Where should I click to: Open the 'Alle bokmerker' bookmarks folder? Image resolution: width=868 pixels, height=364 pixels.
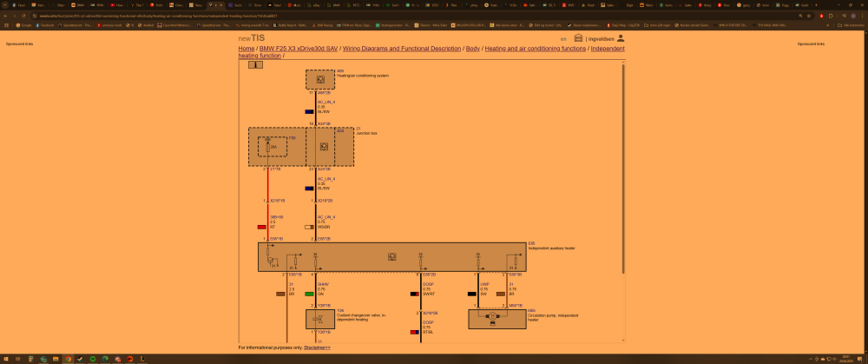[852, 25]
